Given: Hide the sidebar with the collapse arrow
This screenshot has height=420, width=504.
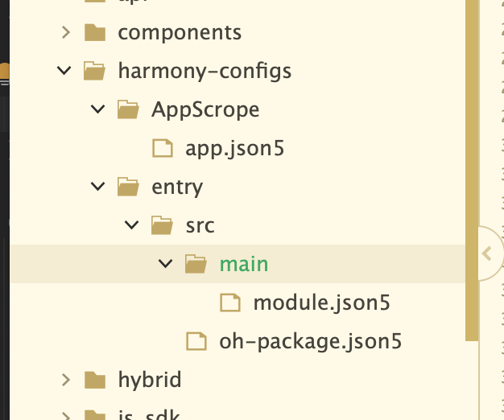Looking at the screenshot, I should pos(487,253).
